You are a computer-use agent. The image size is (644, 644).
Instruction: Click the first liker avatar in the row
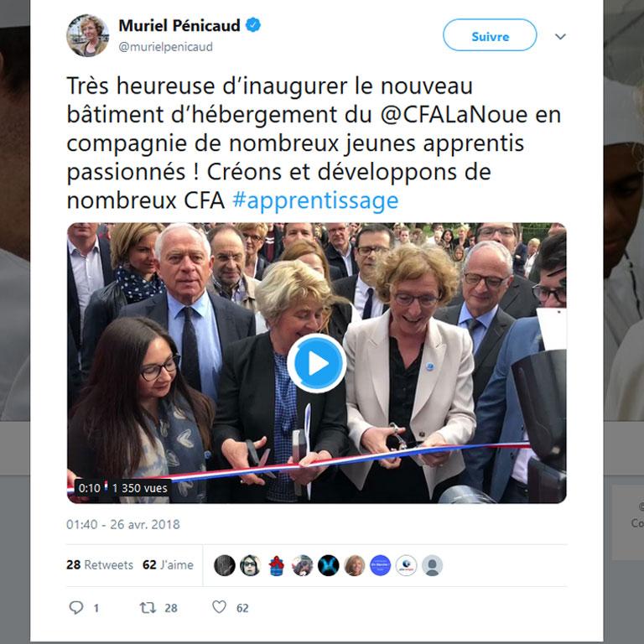(224, 565)
